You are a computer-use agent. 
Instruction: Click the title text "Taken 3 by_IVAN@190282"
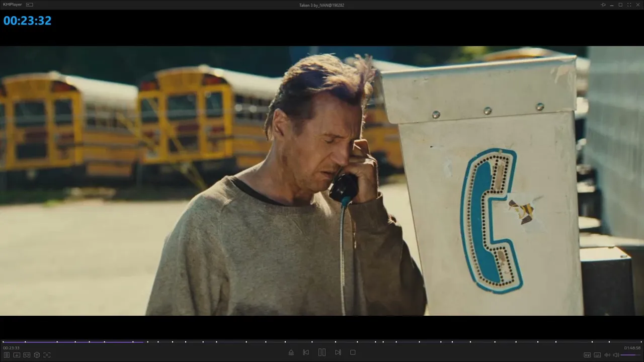pyautogui.click(x=321, y=5)
